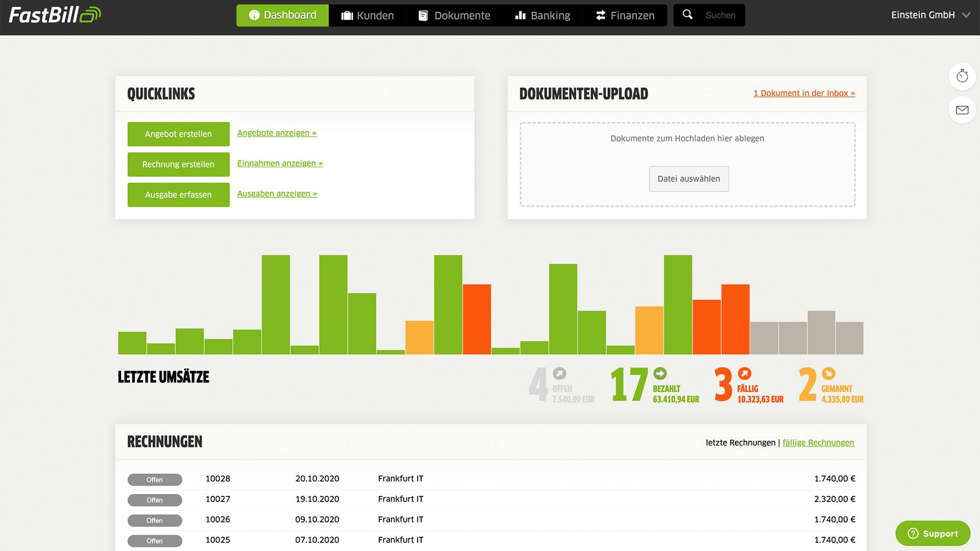Type in the Suchen search field
The width and height of the screenshot is (980, 551).
coord(720,15)
